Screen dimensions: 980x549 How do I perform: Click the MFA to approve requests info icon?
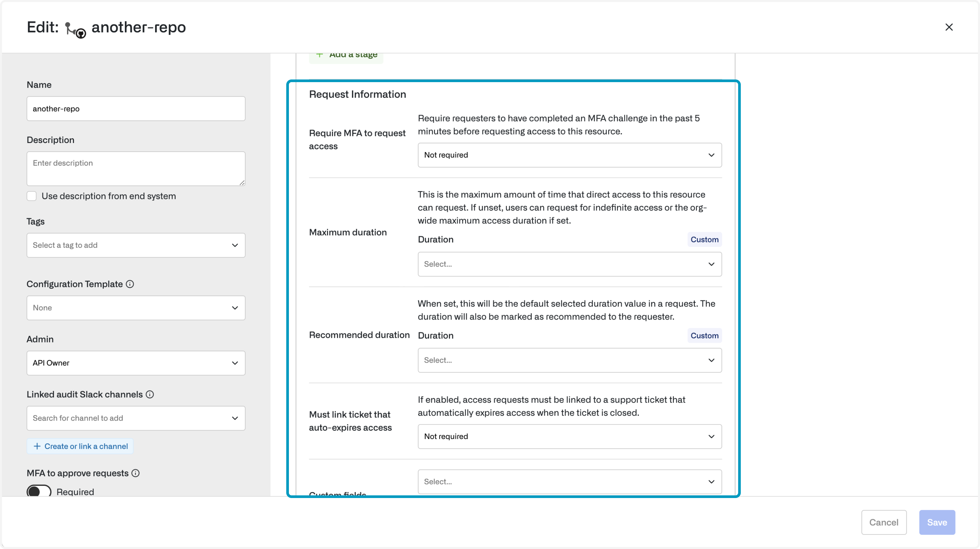click(136, 473)
